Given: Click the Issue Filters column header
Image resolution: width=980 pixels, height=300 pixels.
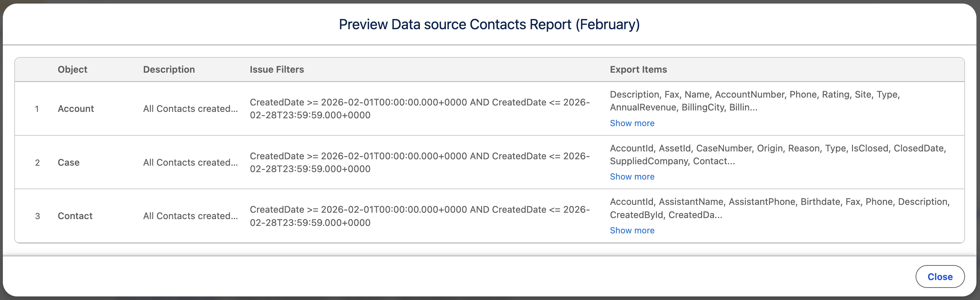Looking at the screenshot, I should pyautogui.click(x=276, y=69).
